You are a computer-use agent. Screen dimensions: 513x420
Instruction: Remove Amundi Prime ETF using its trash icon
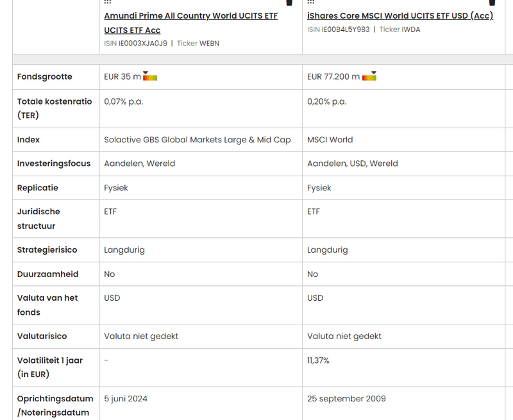click(289, 3)
